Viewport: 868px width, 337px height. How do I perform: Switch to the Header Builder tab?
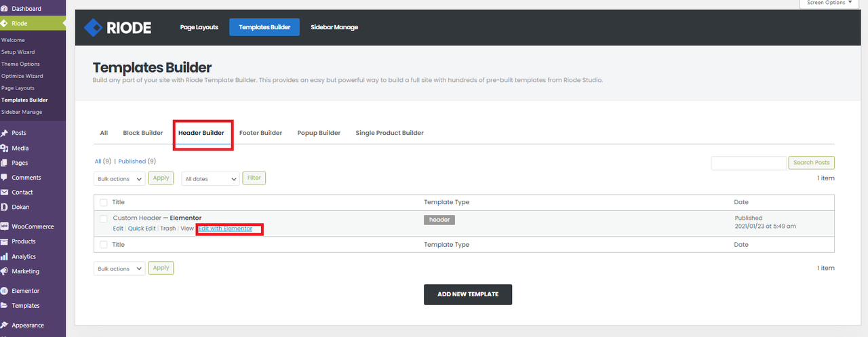click(201, 133)
